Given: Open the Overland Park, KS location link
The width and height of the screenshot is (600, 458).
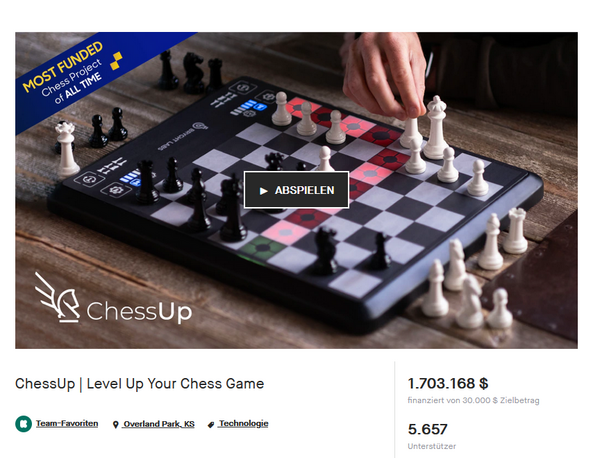Looking at the screenshot, I should pos(159,424).
